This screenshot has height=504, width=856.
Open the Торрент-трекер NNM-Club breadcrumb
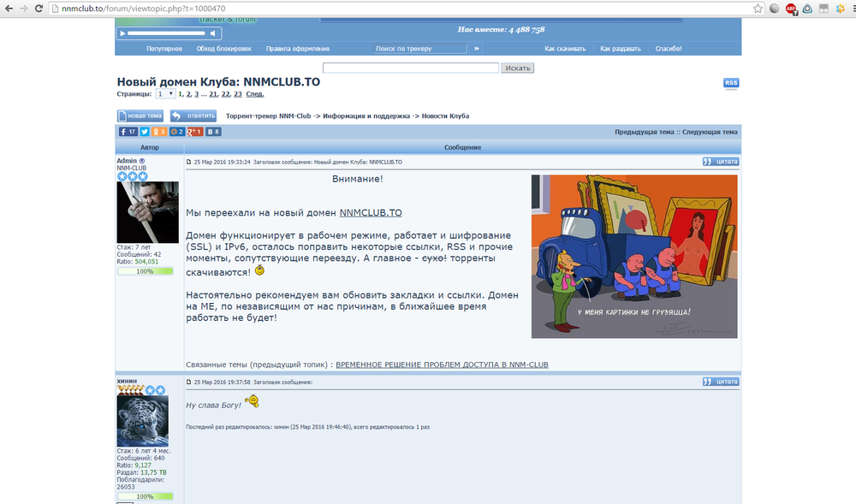[269, 116]
